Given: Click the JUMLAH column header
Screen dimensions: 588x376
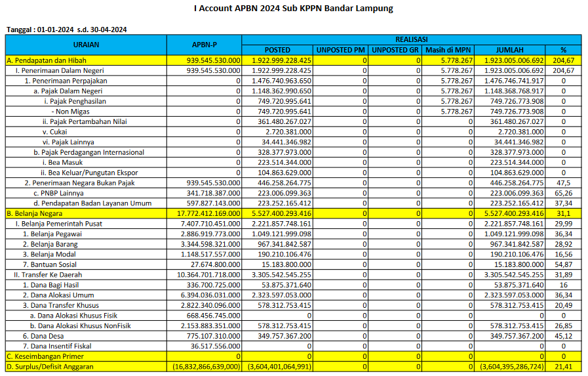Looking at the screenshot, I should [x=510, y=50].
